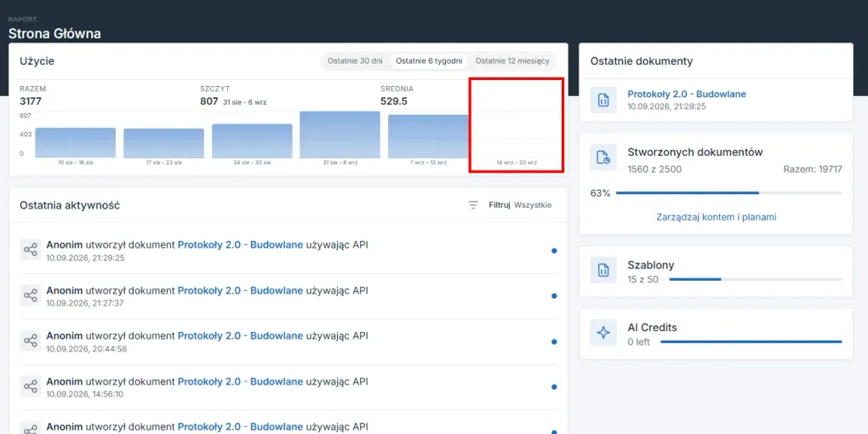868x434 pixels.
Task: Click the Ostatnia aktywność heading
Action: 70,205
